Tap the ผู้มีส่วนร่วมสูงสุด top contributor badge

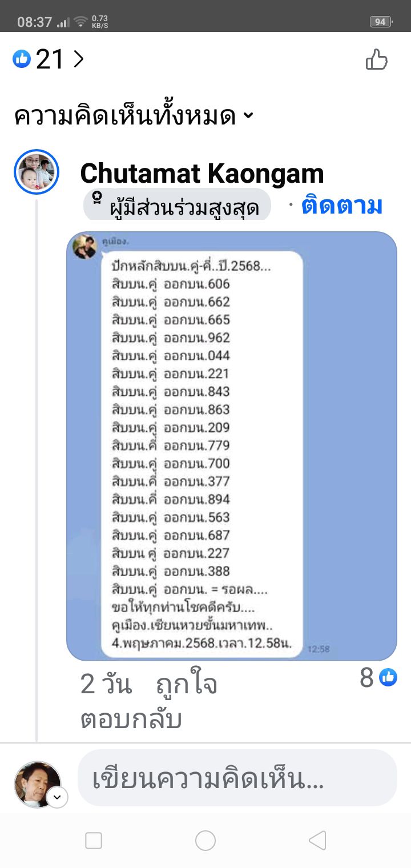[177, 205]
